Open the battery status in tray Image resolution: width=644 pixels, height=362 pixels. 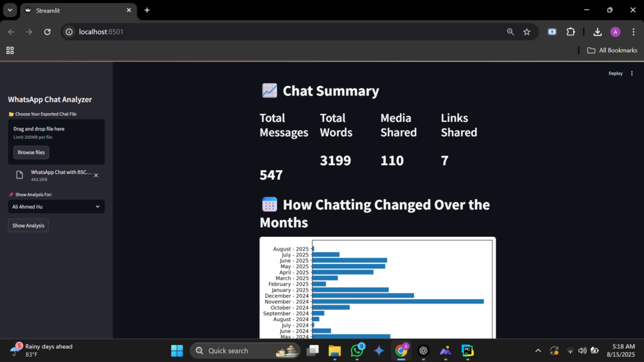click(x=594, y=351)
